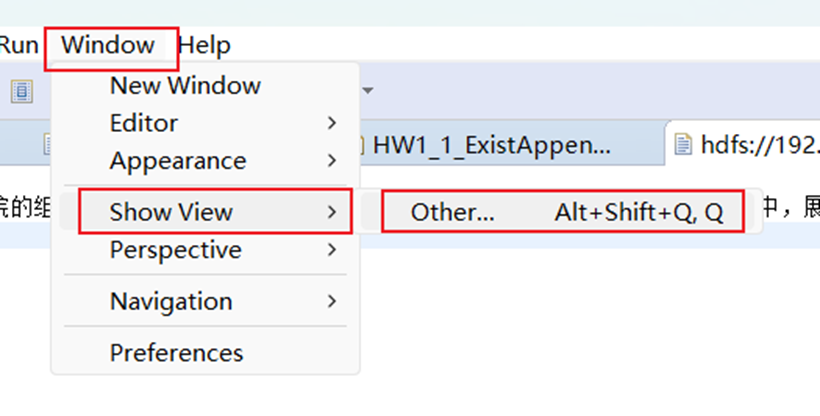This screenshot has width=820, height=416.
Task: Expand the Appearance submenu arrow
Action: coord(332,160)
